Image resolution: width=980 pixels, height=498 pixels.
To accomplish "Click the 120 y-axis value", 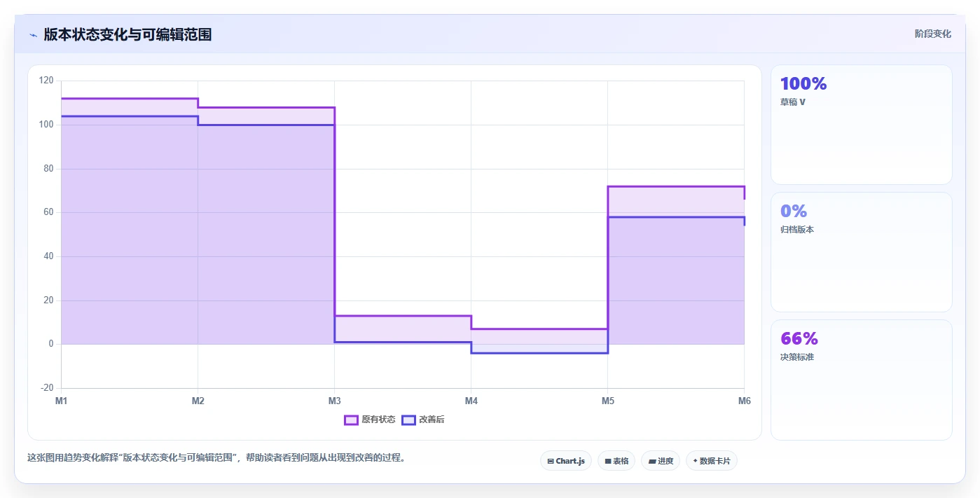I will coord(46,81).
